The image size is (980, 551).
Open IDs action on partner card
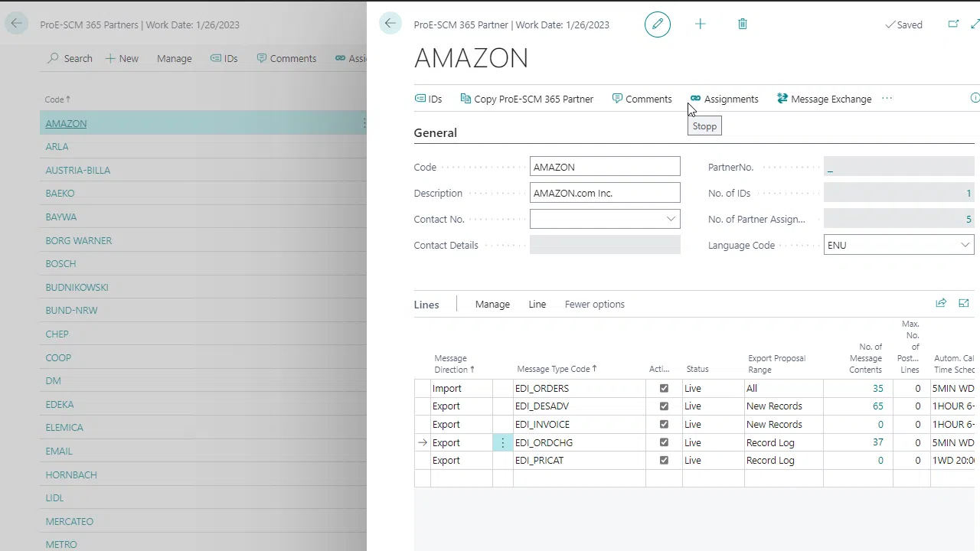click(428, 99)
